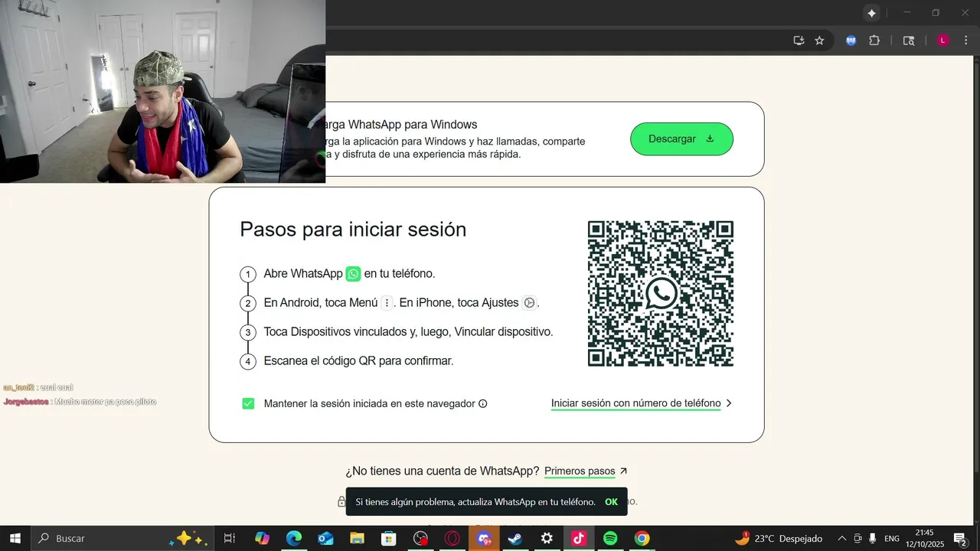This screenshot has width=980, height=551.
Task: Click the WhatsApp QR code
Action: tap(660, 294)
